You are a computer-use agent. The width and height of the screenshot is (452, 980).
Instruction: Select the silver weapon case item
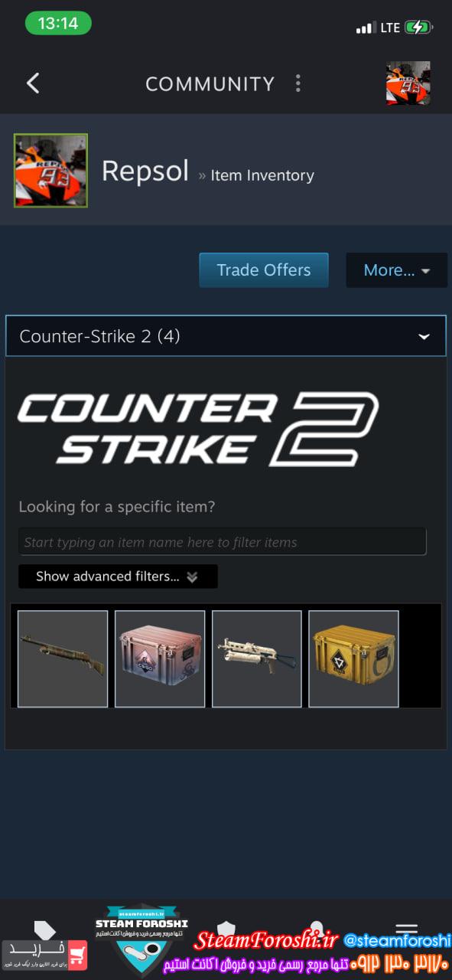point(160,658)
